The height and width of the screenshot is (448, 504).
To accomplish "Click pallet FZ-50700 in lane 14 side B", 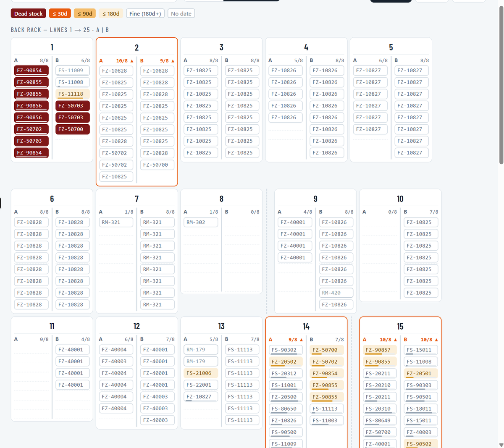I will (327, 350).
